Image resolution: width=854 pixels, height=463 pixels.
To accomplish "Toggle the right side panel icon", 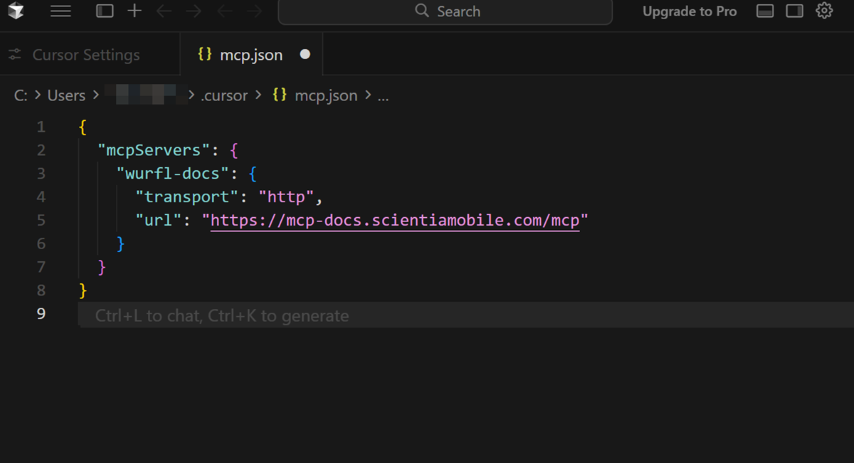I will coord(794,11).
